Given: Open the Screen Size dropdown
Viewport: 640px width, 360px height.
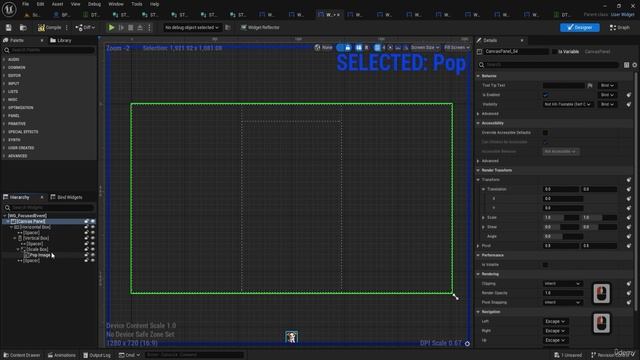Looking at the screenshot, I should (x=424, y=47).
